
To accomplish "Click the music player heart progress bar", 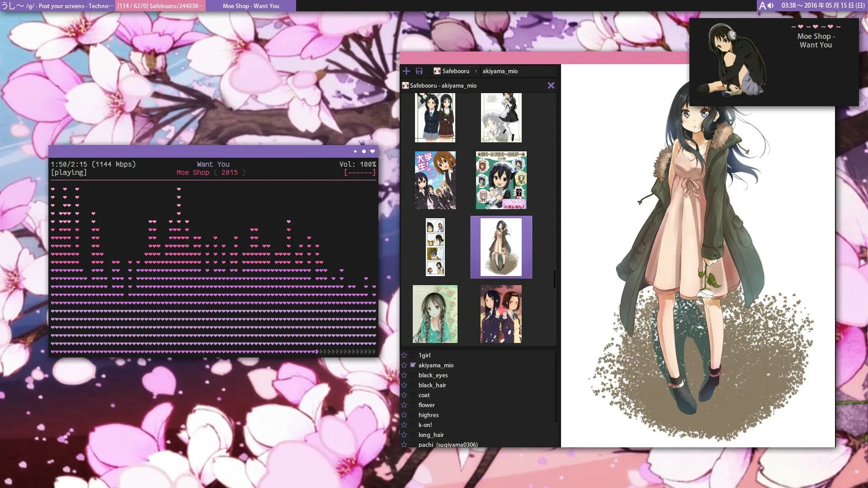I will (212, 352).
